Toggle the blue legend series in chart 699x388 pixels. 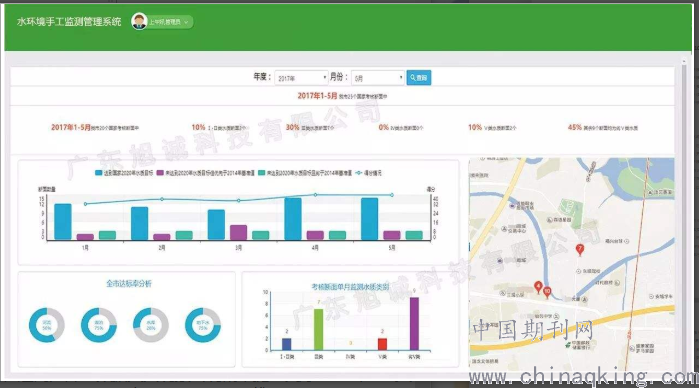tap(124, 173)
